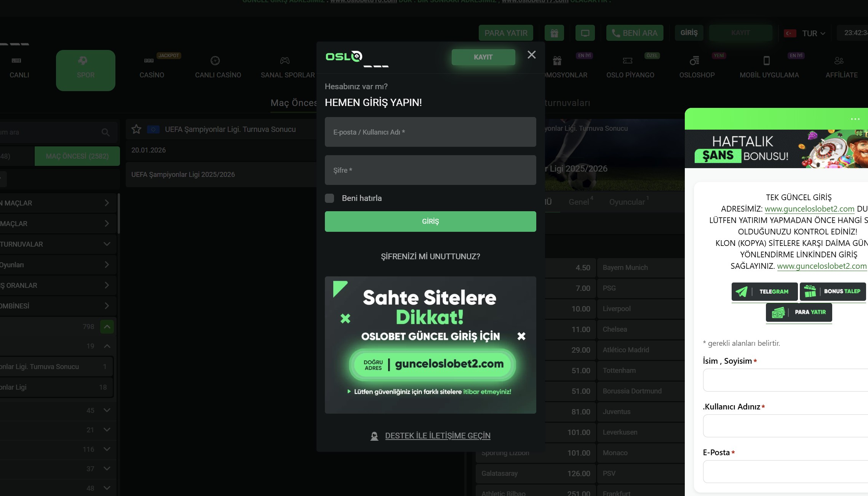Click the gift box icon in header
868x496 pixels.
[554, 33]
